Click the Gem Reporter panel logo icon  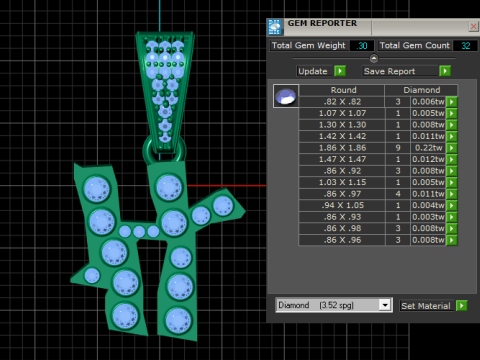click(275, 27)
